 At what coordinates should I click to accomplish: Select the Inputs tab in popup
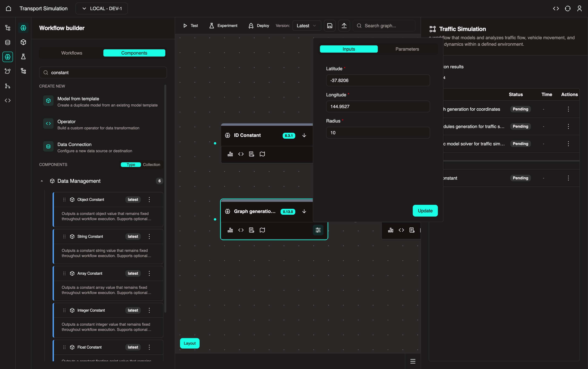pyautogui.click(x=349, y=49)
